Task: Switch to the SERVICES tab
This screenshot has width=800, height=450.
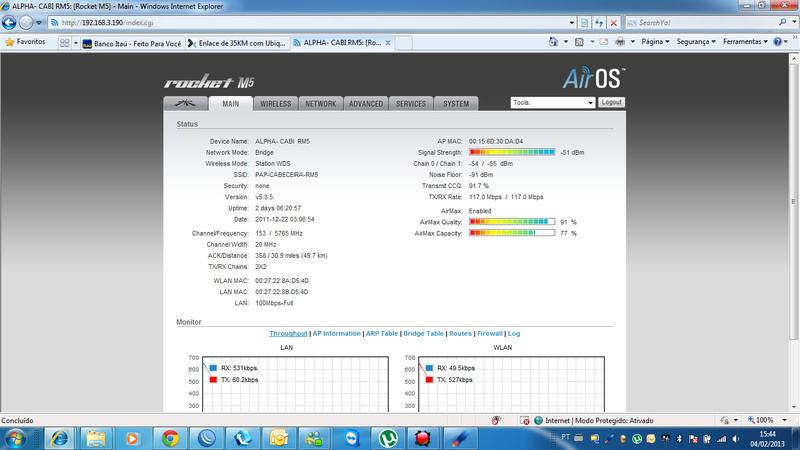Action: click(x=411, y=104)
